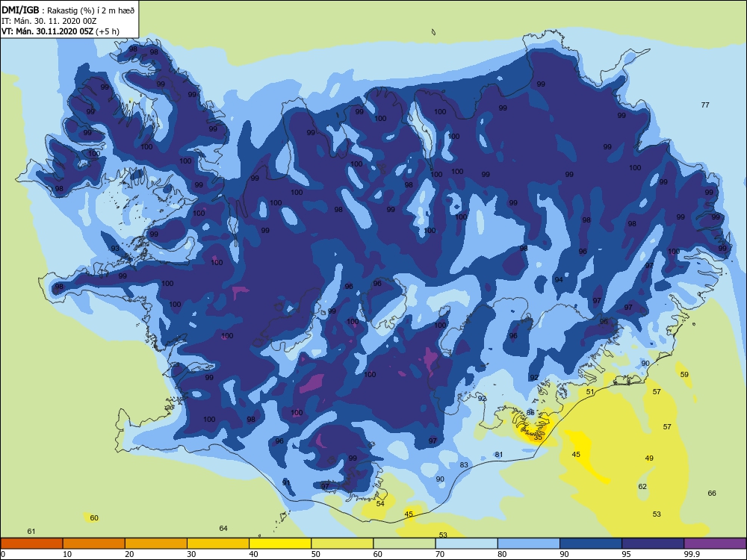Image resolution: width=747 pixels, height=560 pixels.
Task: Select the '91' humidity value on the map
Action: click(x=286, y=483)
